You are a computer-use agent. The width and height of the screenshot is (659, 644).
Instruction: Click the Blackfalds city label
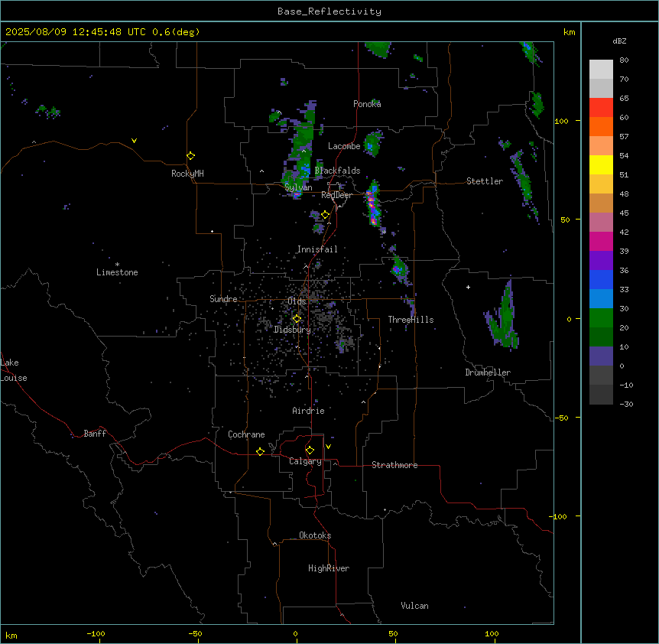[x=337, y=171]
